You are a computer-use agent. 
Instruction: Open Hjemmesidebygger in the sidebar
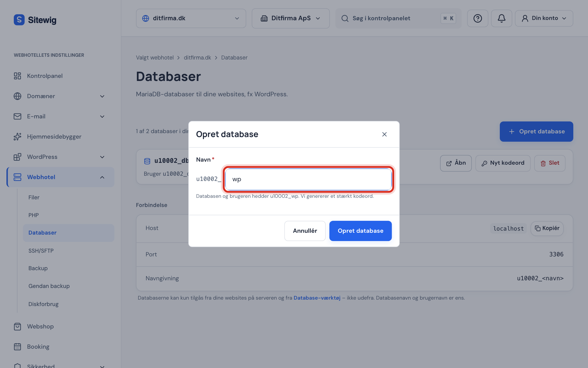pyautogui.click(x=60, y=136)
